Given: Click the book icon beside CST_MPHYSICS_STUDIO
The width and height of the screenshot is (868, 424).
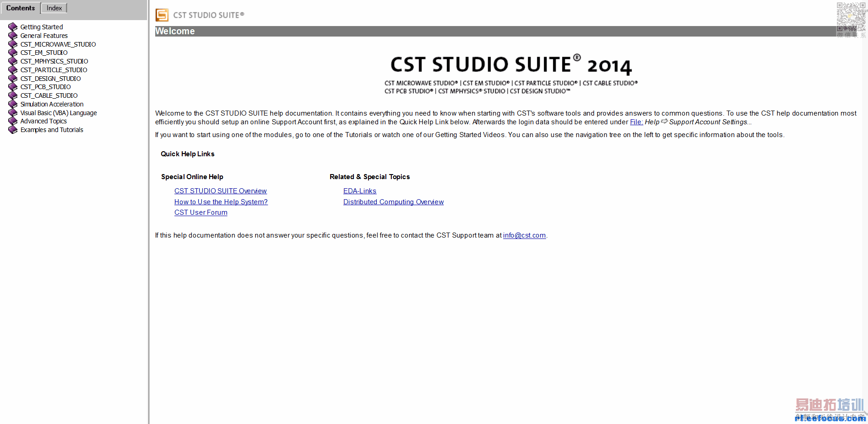Looking at the screenshot, I should pyautogui.click(x=13, y=61).
